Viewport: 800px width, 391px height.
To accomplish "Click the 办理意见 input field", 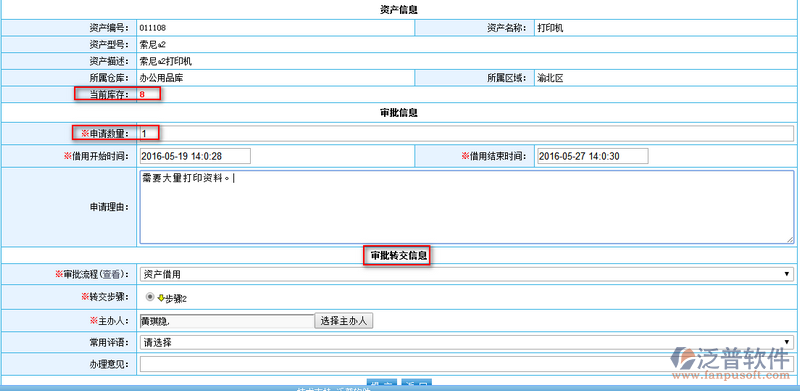I will coord(466,364).
